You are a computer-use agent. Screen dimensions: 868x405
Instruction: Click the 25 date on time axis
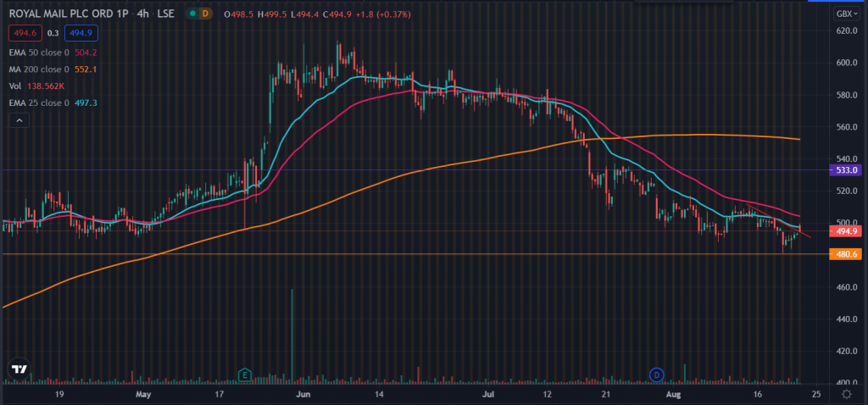click(x=815, y=394)
